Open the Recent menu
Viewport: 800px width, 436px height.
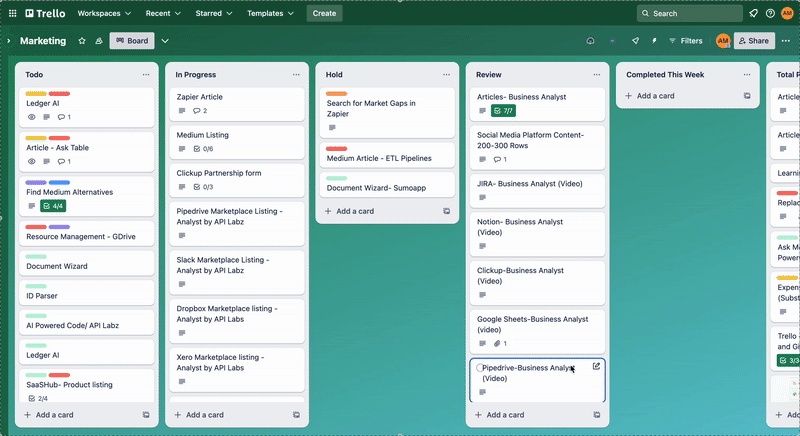(163, 13)
